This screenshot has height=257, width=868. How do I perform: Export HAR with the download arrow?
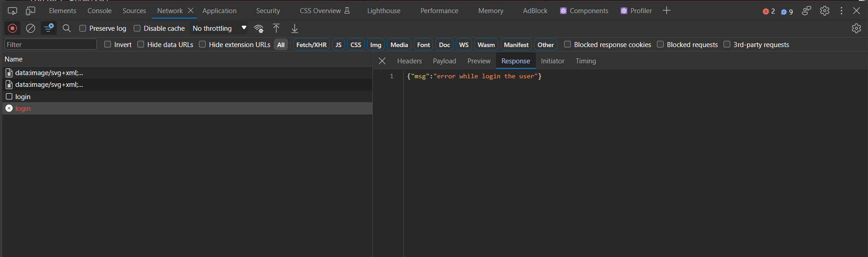point(294,29)
